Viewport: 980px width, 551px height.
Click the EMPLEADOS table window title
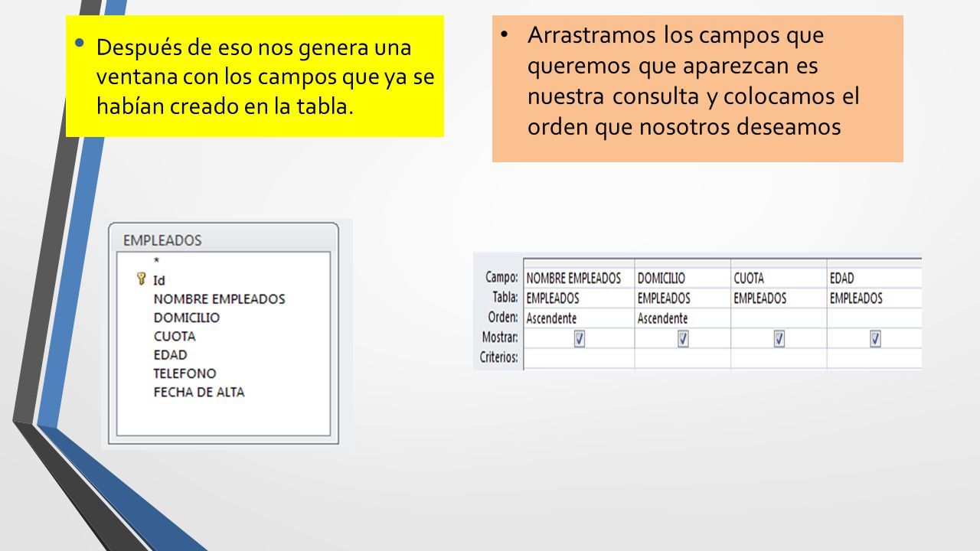click(x=162, y=240)
